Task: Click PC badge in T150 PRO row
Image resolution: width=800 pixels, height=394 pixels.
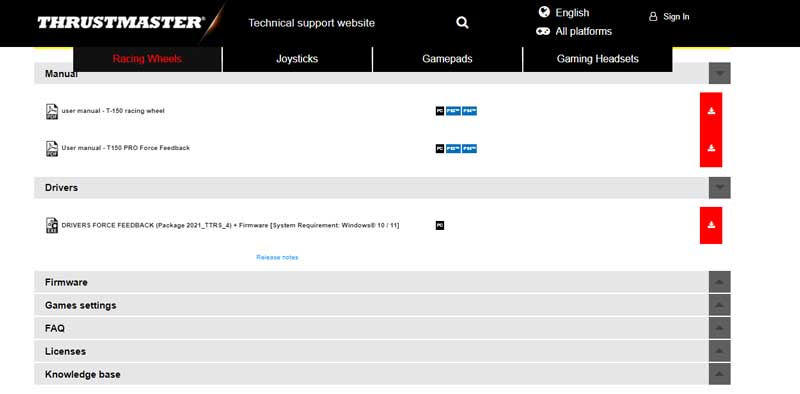Action: (440, 149)
